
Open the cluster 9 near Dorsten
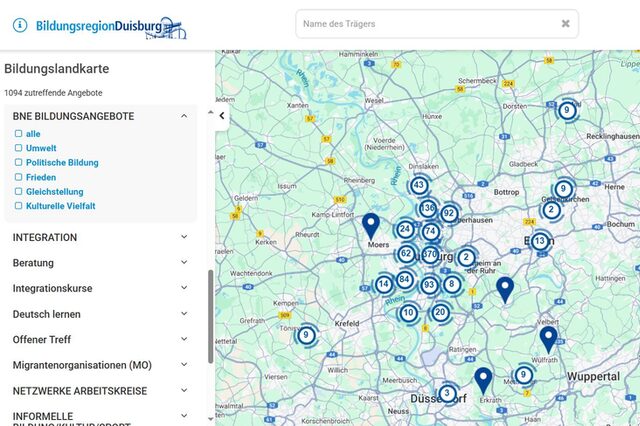tap(567, 110)
